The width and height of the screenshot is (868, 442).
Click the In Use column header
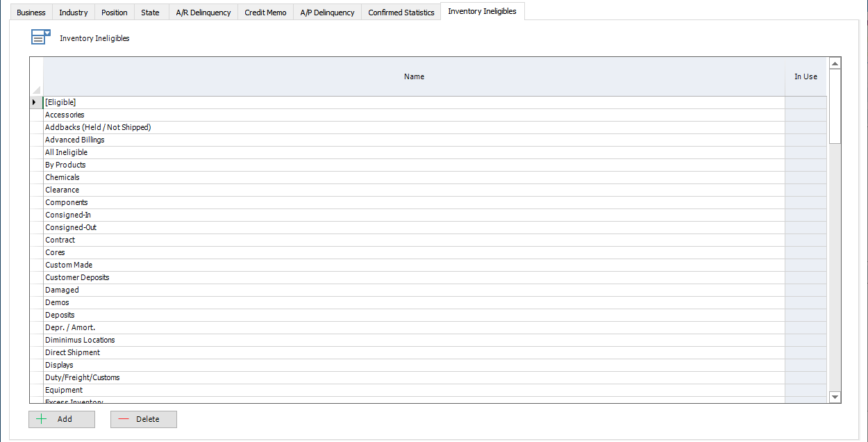(x=806, y=76)
